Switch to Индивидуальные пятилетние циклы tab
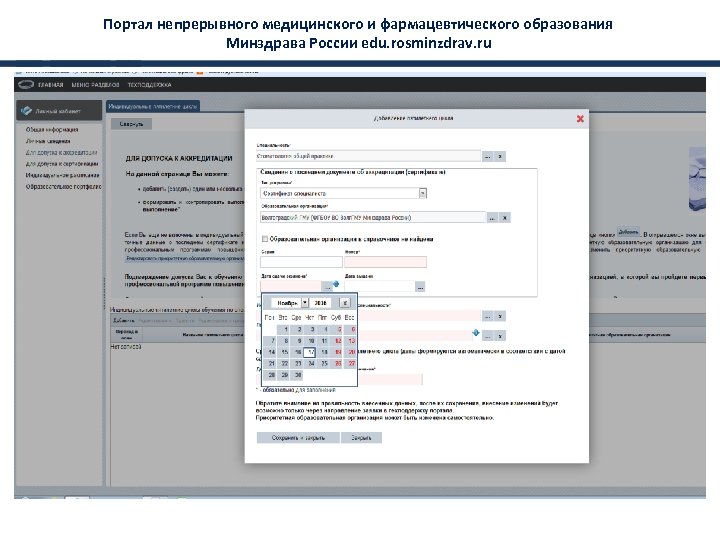The width and height of the screenshot is (720, 540). (153, 107)
